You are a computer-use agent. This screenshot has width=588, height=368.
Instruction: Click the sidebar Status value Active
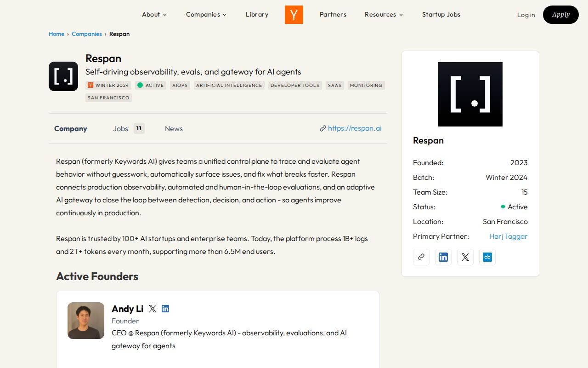tap(514, 207)
